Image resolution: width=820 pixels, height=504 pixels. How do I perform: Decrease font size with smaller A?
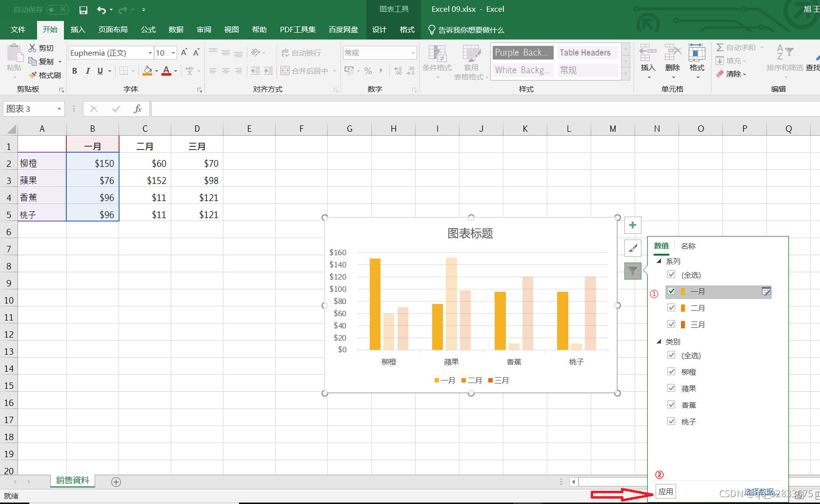pyautogui.click(x=196, y=53)
